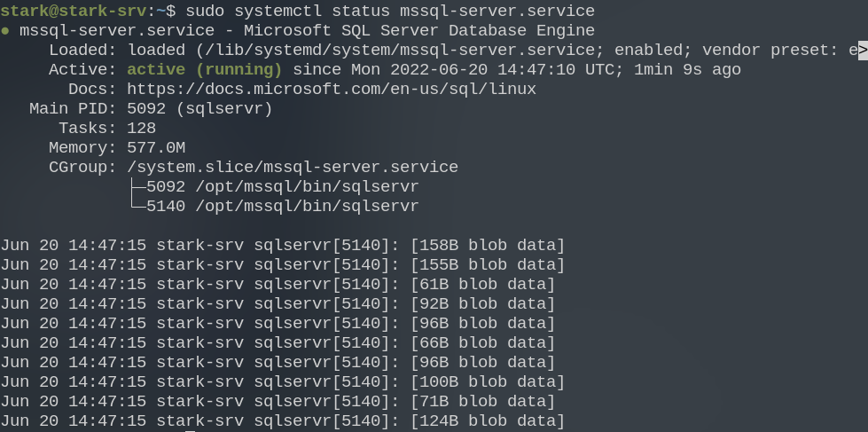The height and width of the screenshot is (432, 868).
Task: Click the line truncation arrow at right edge
Action: [x=862, y=51]
